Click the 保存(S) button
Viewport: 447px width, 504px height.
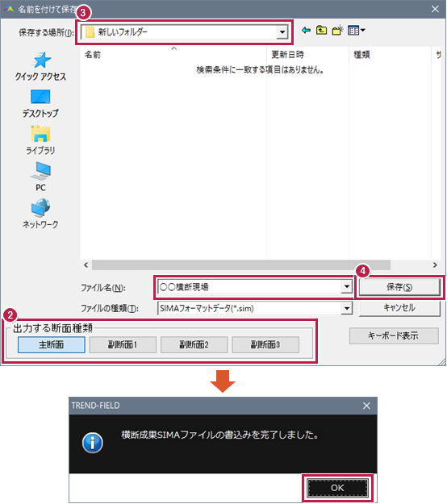[399, 287]
